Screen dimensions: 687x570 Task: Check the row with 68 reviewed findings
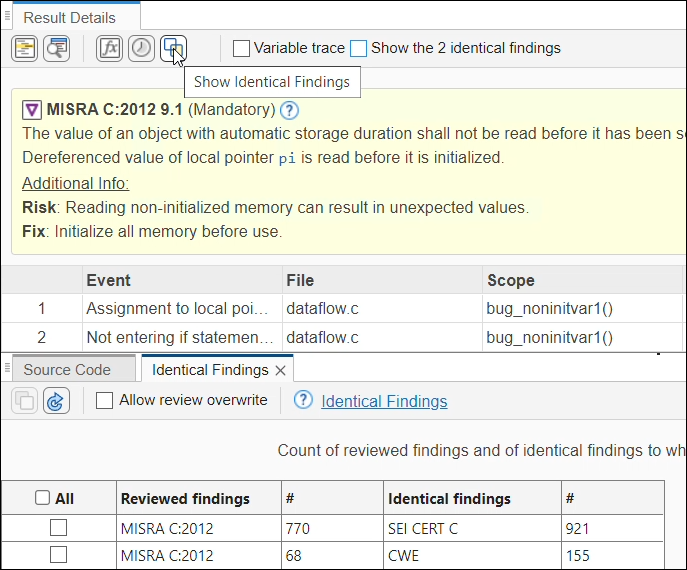[58, 555]
